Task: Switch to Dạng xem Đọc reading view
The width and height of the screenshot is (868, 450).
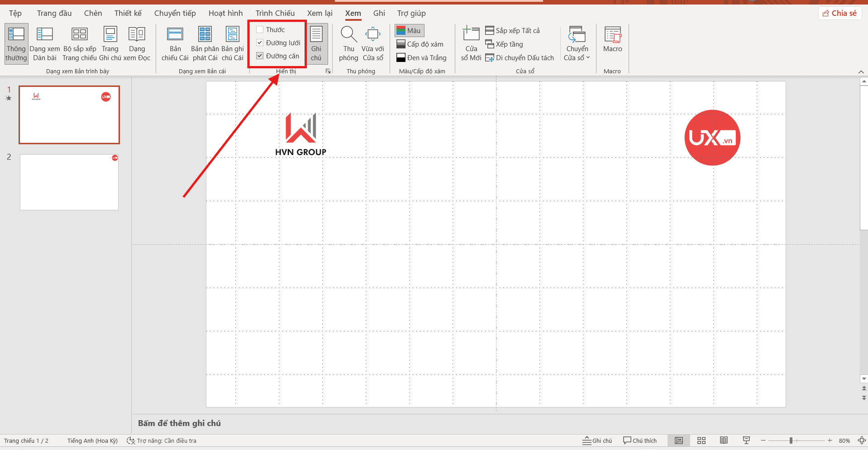Action: (137, 43)
